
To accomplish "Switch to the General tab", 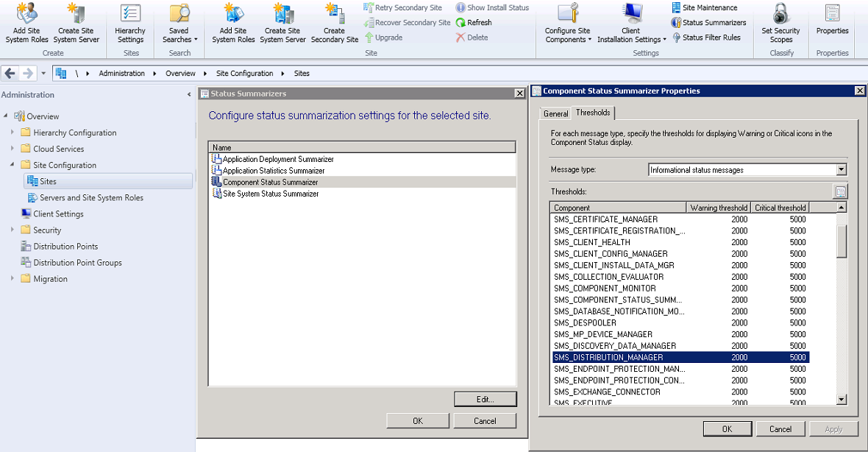I will pos(555,113).
